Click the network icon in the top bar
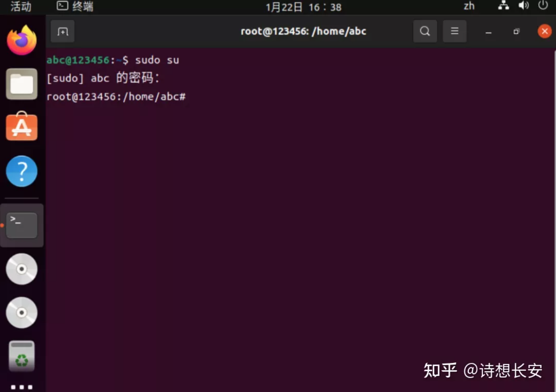The height and width of the screenshot is (392, 556). coord(503,6)
